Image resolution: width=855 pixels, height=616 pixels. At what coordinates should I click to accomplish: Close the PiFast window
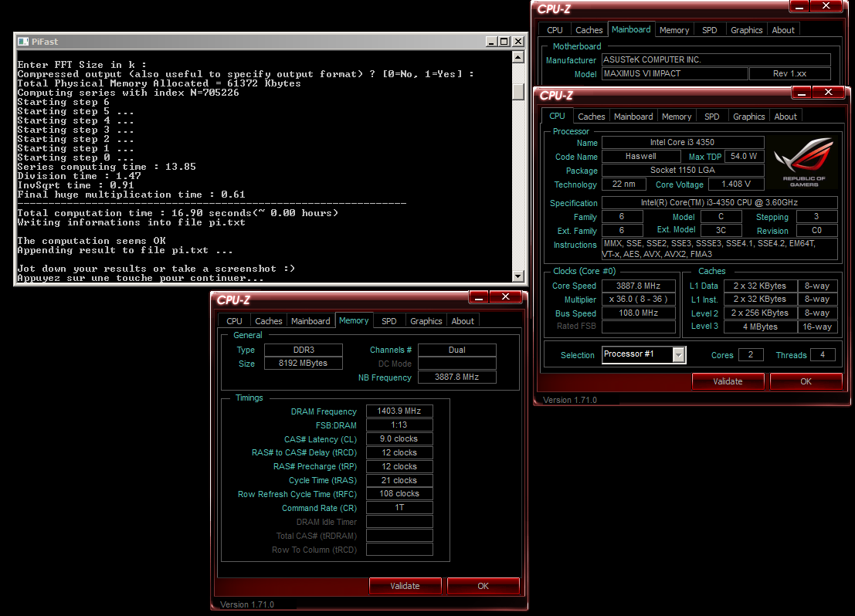click(518, 42)
